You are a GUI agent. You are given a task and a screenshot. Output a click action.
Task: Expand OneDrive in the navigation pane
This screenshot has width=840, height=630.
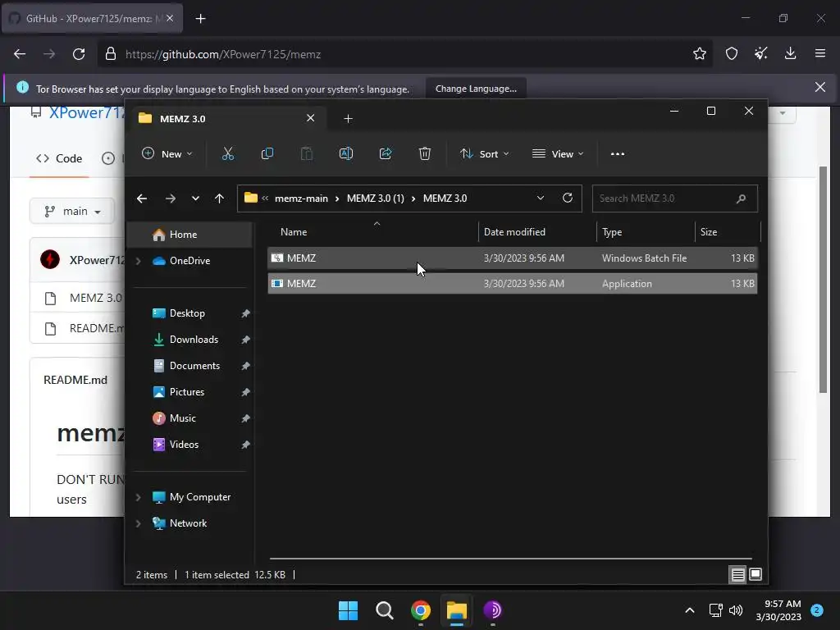(x=138, y=261)
